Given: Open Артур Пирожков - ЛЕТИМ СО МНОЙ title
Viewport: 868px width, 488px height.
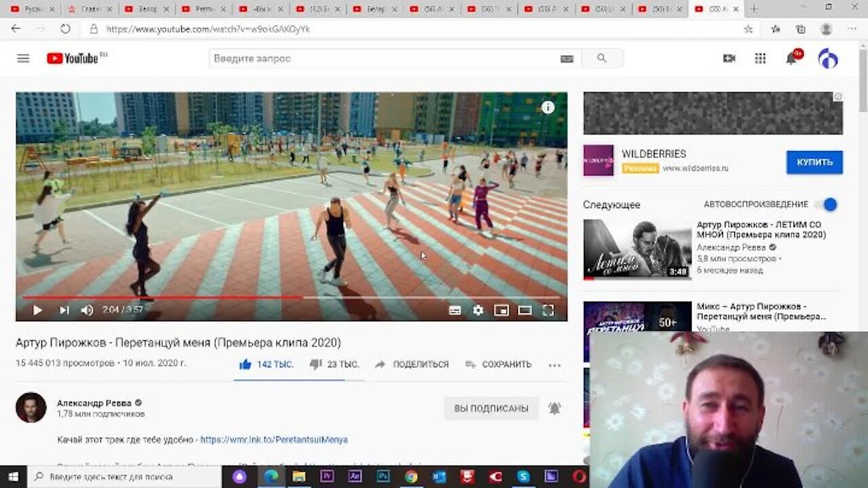Looking at the screenshot, I should (x=762, y=230).
